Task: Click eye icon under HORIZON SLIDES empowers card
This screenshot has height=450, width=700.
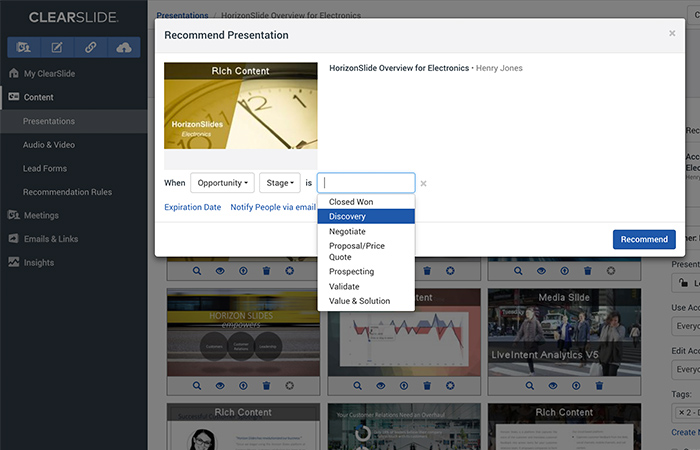Action: [220, 386]
